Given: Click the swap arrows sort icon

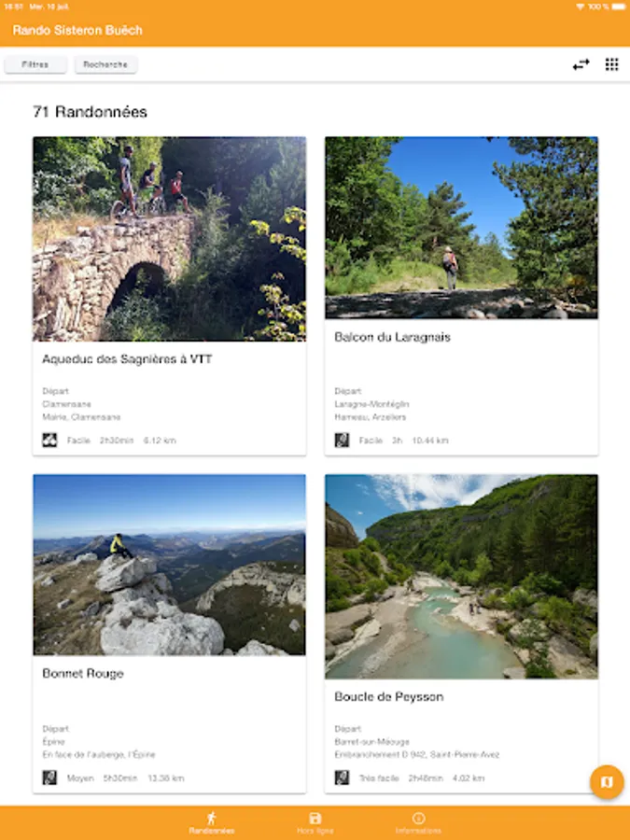Looking at the screenshot, I should (x=581, y=64).
